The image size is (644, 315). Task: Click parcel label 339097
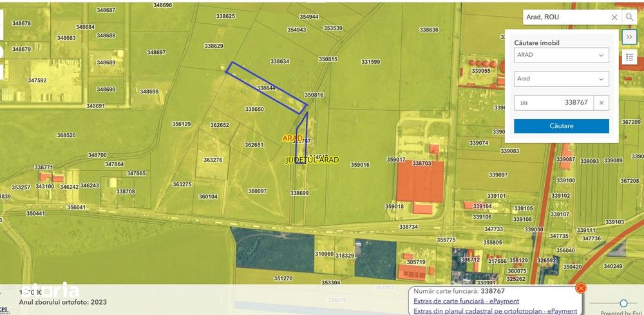(498, 175)
